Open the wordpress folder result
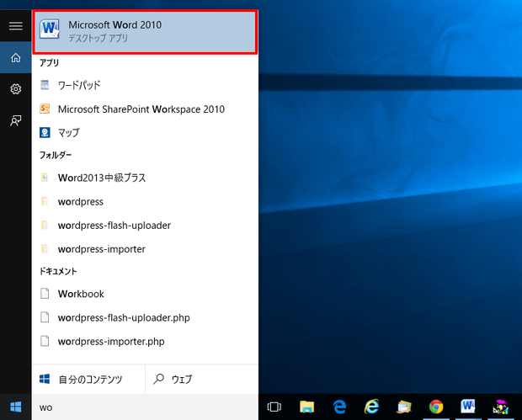Viewport: 522px width, 420px height. [x=145, y=202]
